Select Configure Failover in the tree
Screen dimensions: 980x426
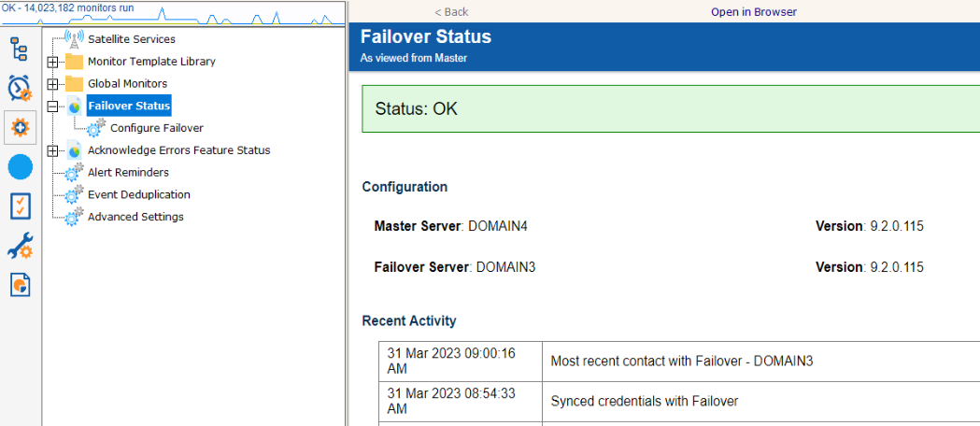click(156, 128)
